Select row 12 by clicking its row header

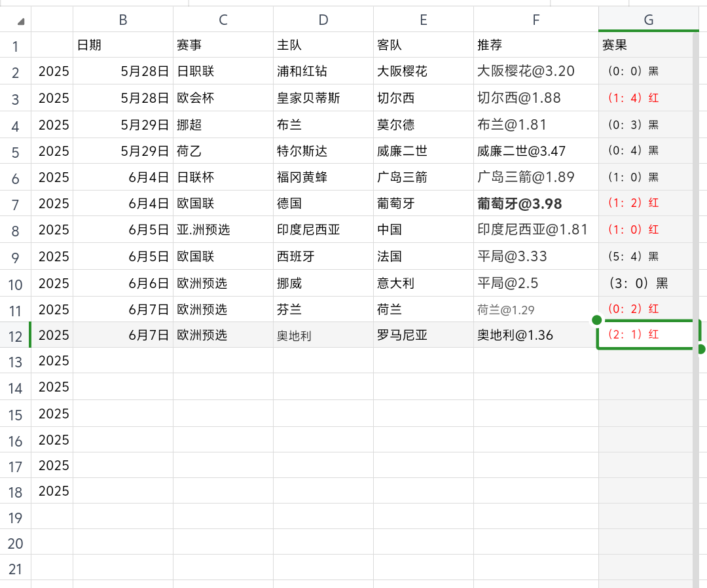pyautogui.click(x=15, y=335)
